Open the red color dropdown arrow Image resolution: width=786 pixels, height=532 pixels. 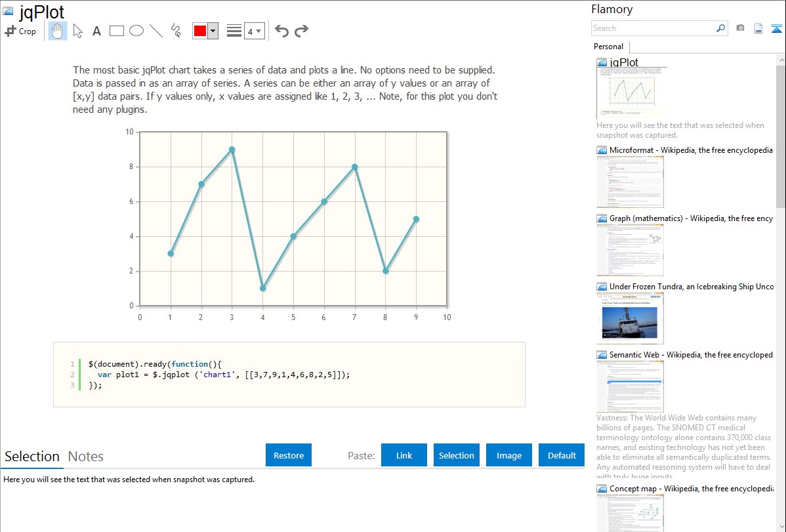click(x=213, y=31)
